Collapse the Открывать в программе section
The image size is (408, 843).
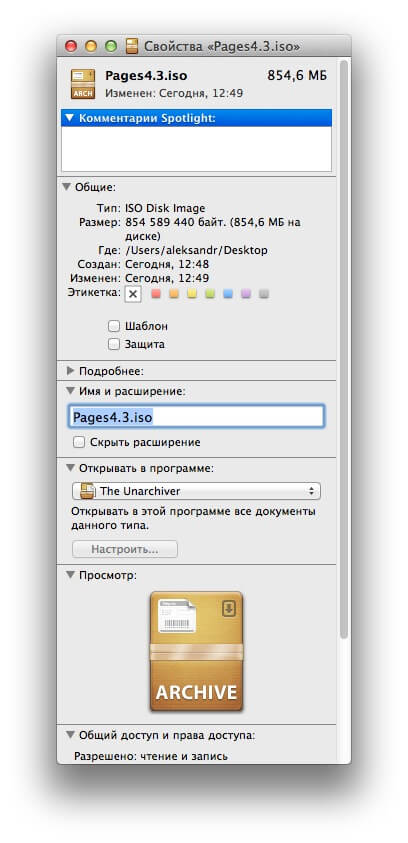(70, 468)
